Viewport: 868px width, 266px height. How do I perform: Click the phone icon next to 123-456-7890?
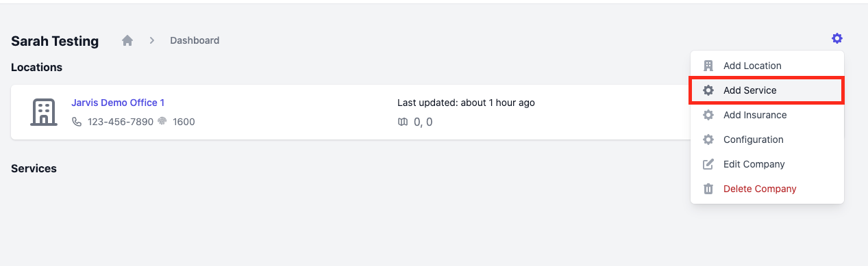(x=77, y=122)
